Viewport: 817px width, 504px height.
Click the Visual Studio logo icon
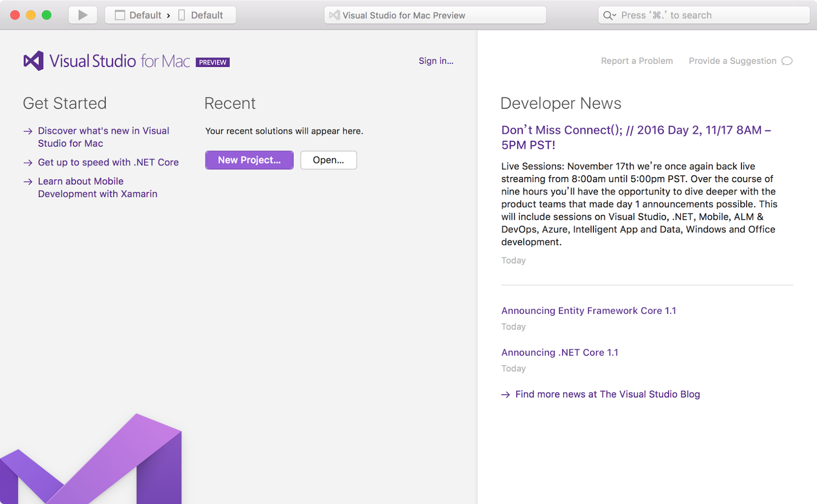click(34, 61)
